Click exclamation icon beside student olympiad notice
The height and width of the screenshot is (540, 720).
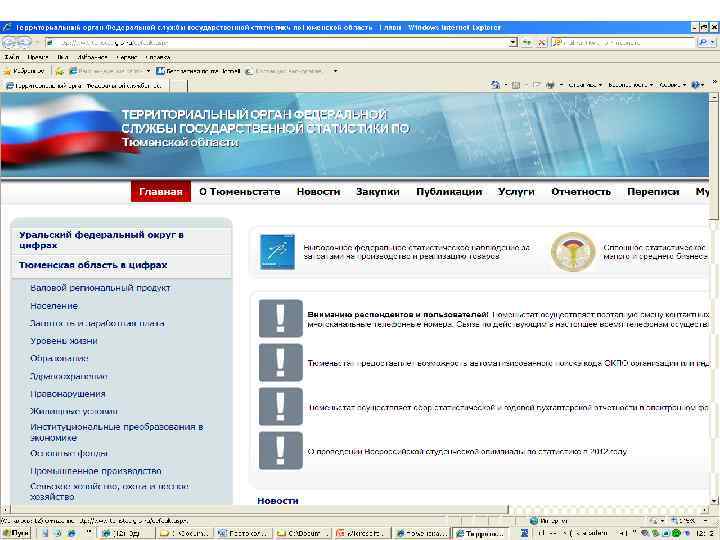coord(281,450)
